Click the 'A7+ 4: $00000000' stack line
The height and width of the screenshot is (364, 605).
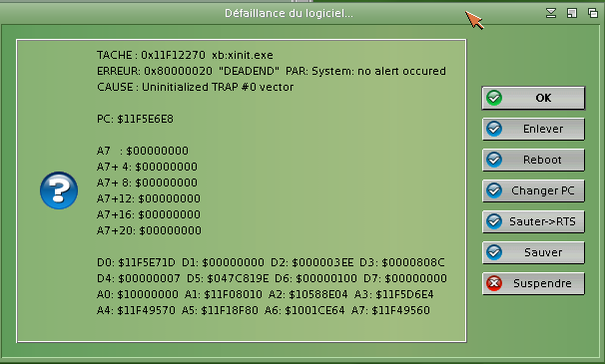[x=147, y=167]
